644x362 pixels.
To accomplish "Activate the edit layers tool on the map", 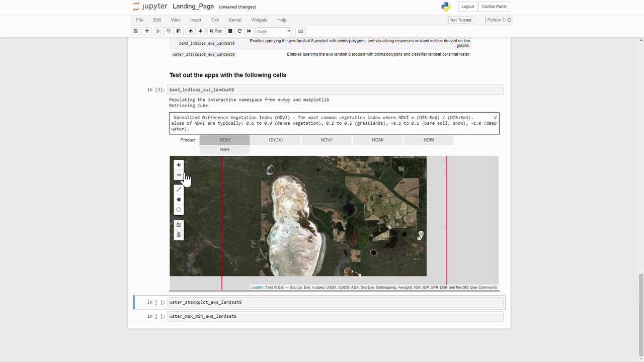I will 179,225.
